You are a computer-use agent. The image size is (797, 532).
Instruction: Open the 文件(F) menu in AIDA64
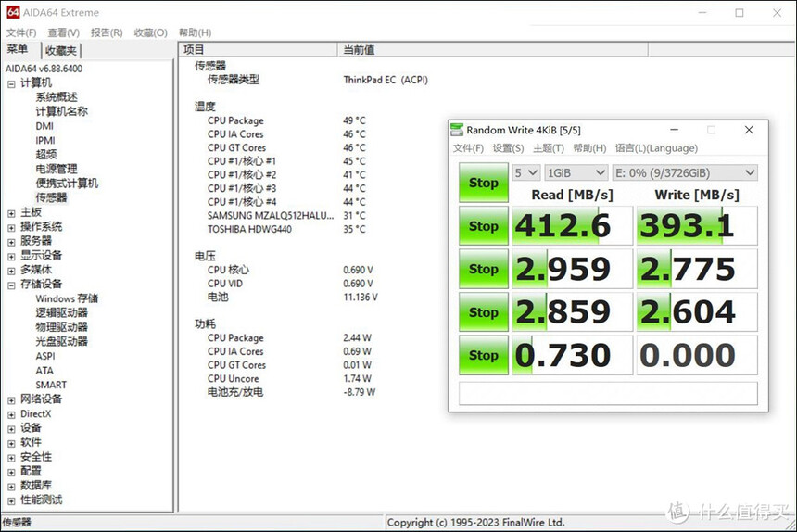click(21, 32)
